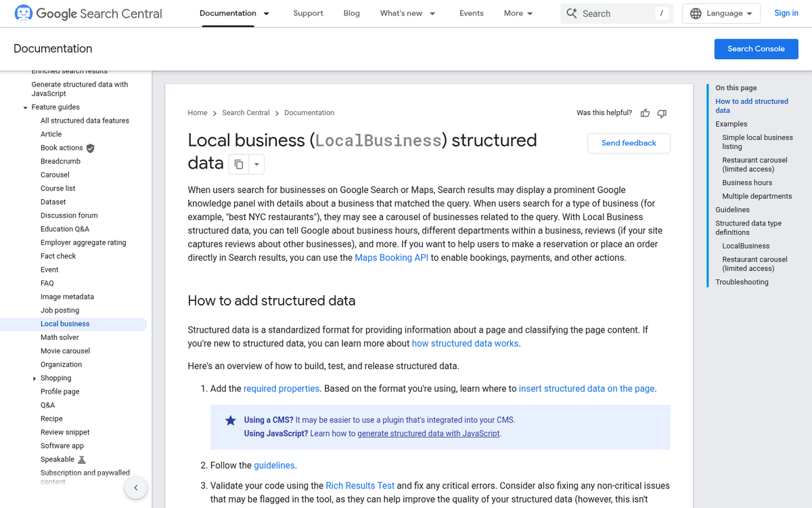The width and height of the screenshot is (812, 508).
Task: Click the Search Console button
Action: [757, 49]
